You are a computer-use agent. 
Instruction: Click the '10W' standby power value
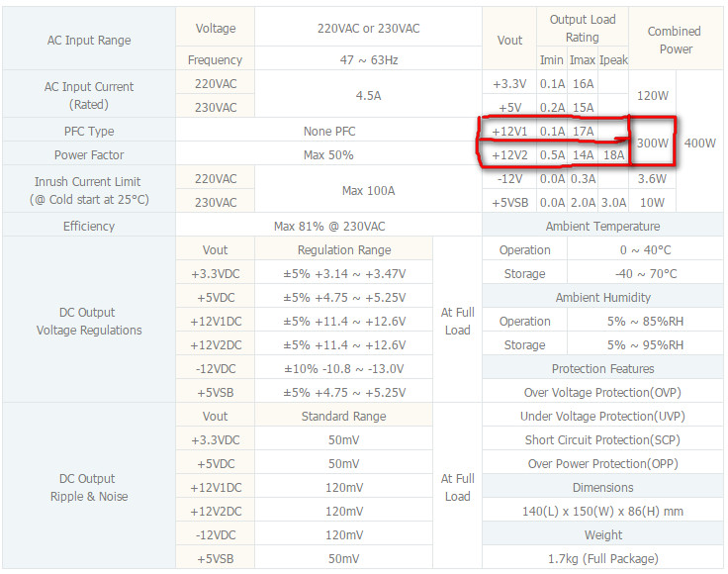652,203
